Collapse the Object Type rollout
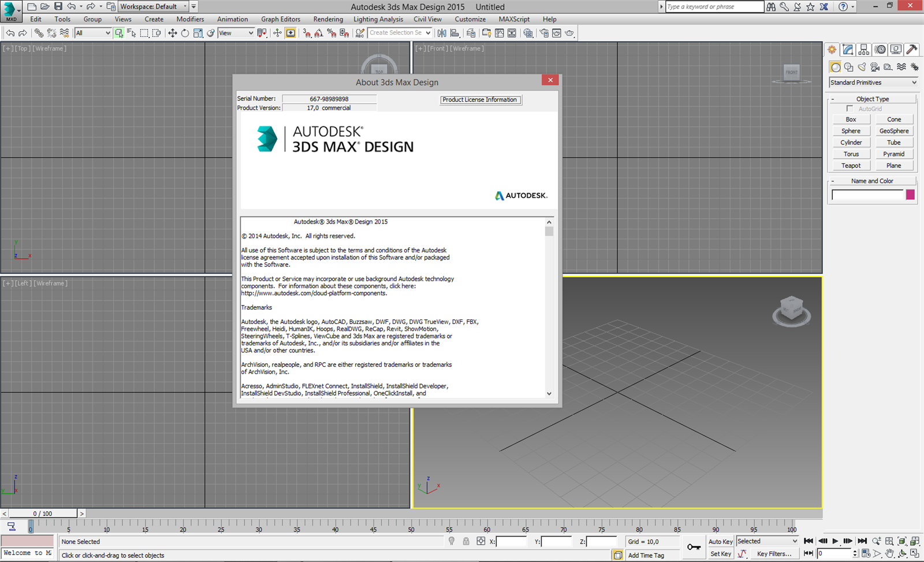Screen dimensions: 924x562 pyautogui.click(x=873, y=99)
